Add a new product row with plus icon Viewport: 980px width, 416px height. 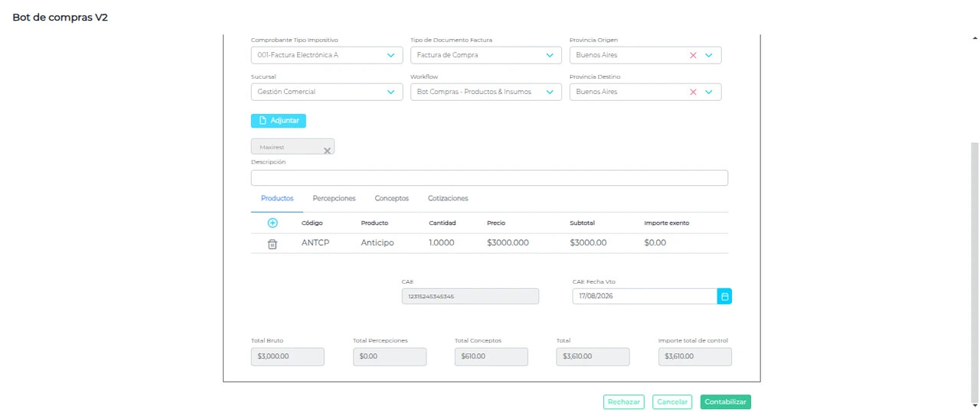273,223
